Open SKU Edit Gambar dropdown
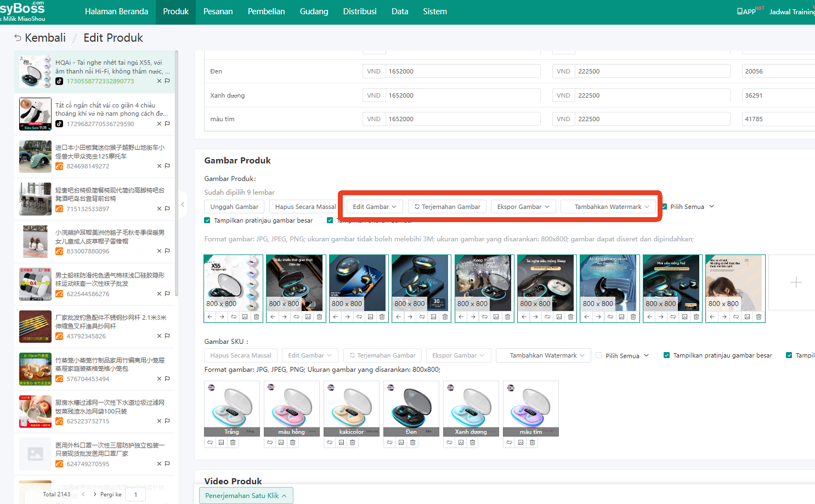The image size is (815, 504). [310, 355]
